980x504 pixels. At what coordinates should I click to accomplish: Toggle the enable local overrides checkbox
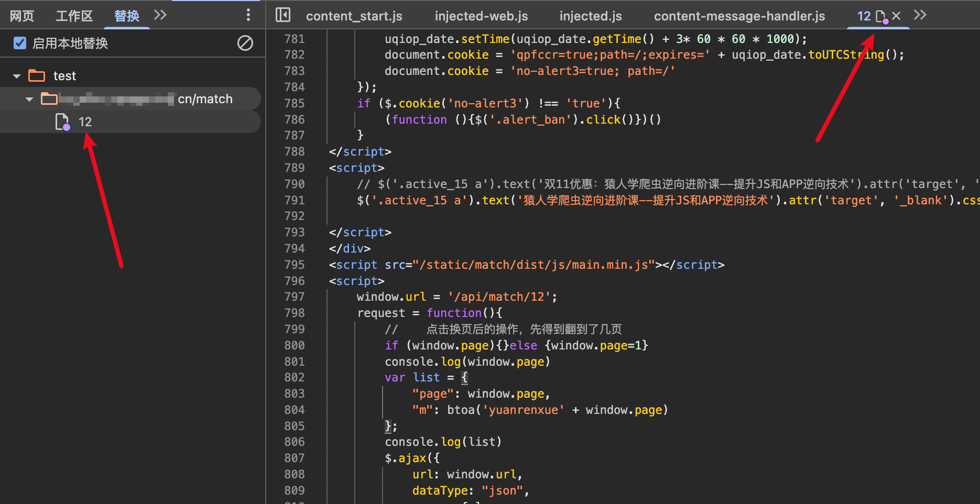pyautogui.click(x=20, y=43)
